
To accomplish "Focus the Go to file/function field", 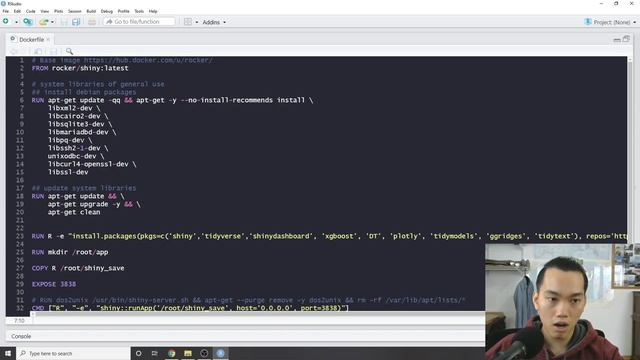I will pyautogui.click(x=139, y=22).
